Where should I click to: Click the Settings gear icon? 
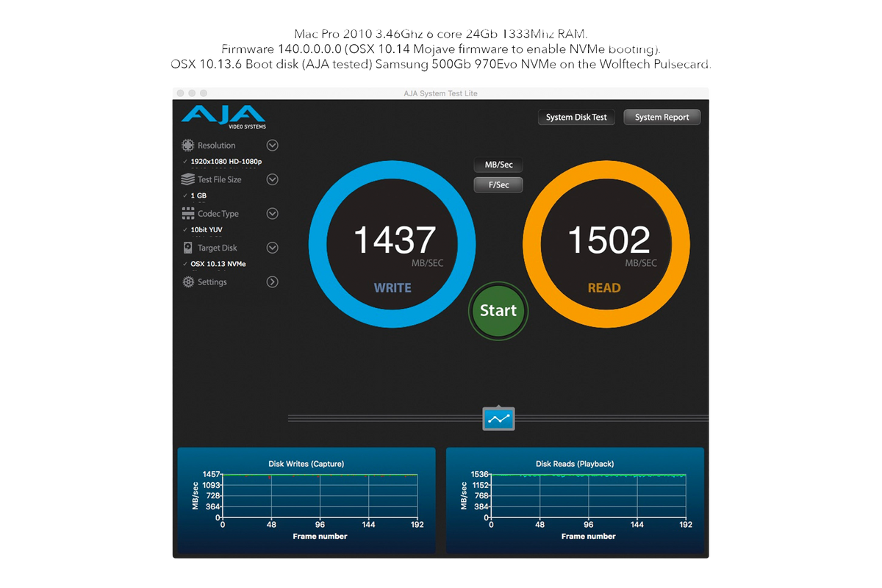pos(188,282)
